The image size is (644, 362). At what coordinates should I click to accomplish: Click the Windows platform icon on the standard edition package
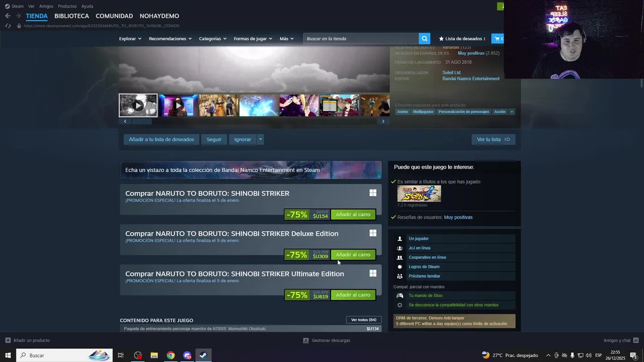tap(373, 193)
